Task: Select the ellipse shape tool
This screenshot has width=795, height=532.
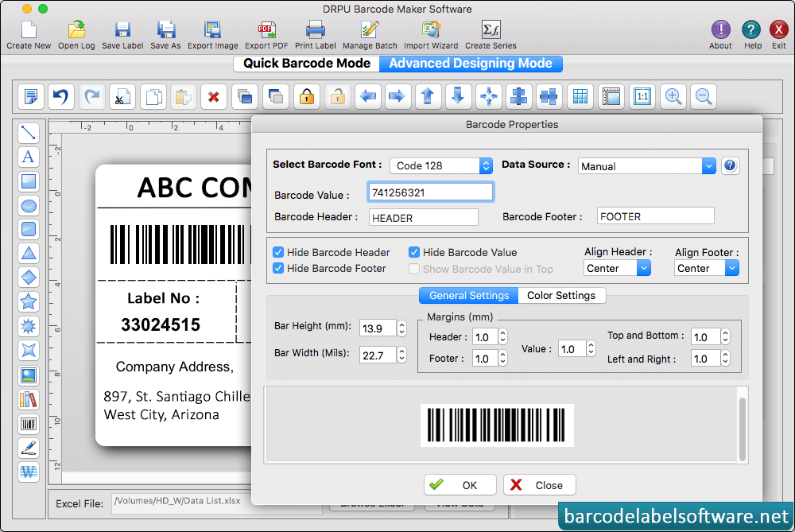Action: click(29, 205)
